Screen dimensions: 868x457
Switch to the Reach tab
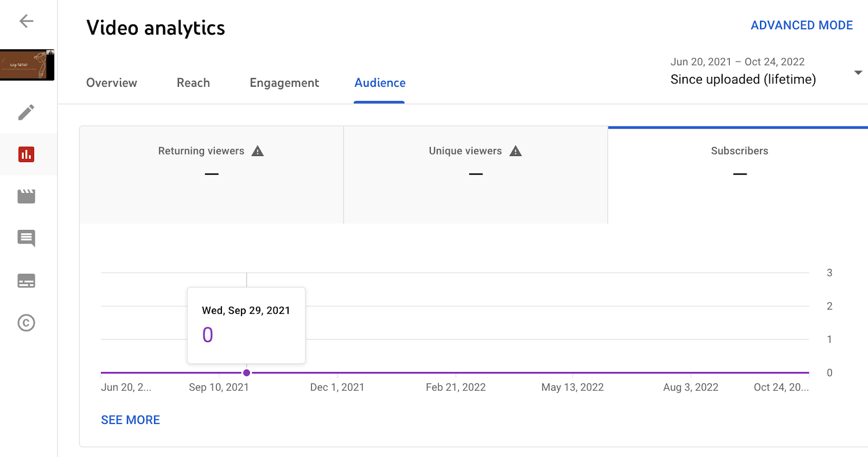(x=193, y=83)
